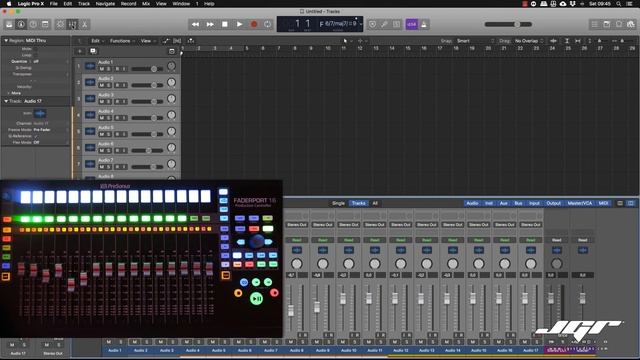The image size is (640, 360).
Task: Open the Navigate menu in menu bar
Action: tap(105, 4)
